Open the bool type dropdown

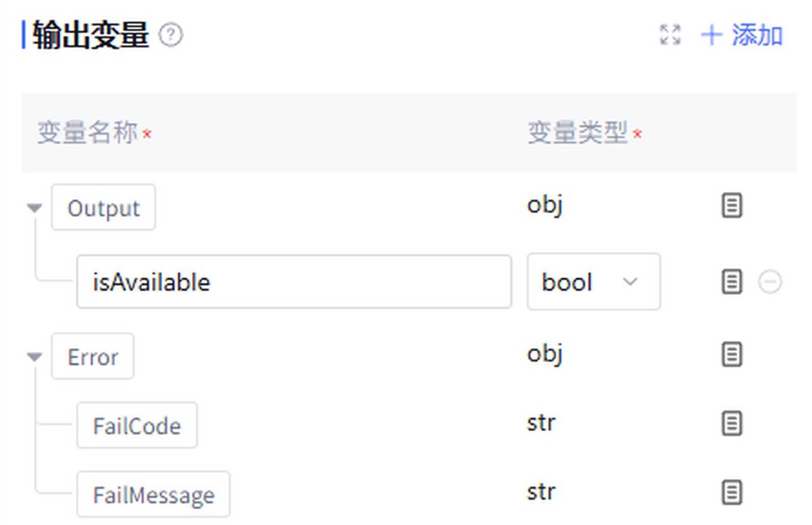pos(593,282)
